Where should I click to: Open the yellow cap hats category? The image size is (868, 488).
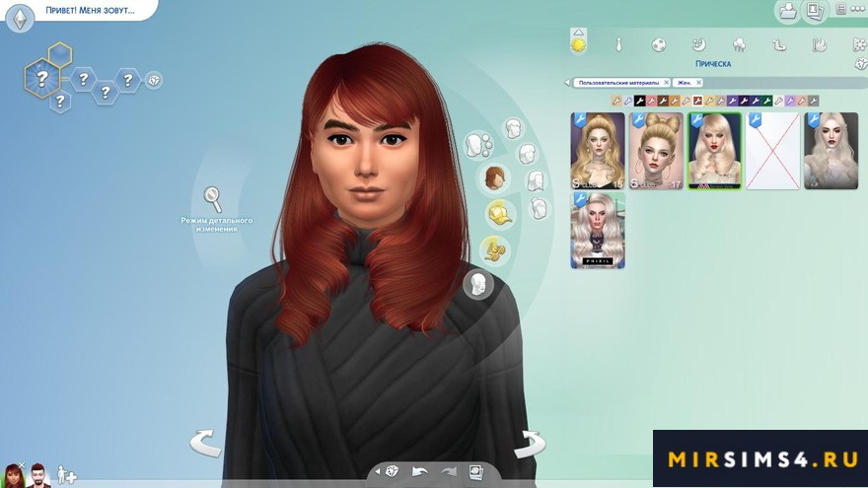pyautogui.click(x=500, y=214)
